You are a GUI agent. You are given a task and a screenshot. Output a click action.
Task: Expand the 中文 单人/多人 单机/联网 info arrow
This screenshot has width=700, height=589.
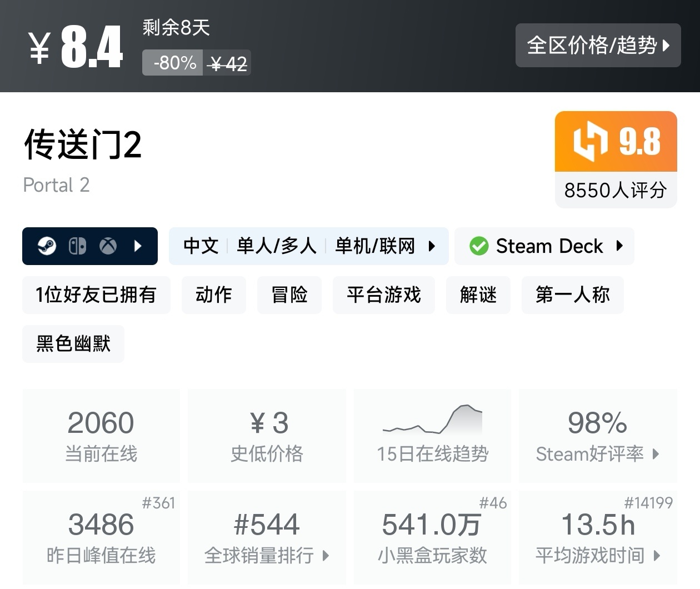tap(432, 246)
